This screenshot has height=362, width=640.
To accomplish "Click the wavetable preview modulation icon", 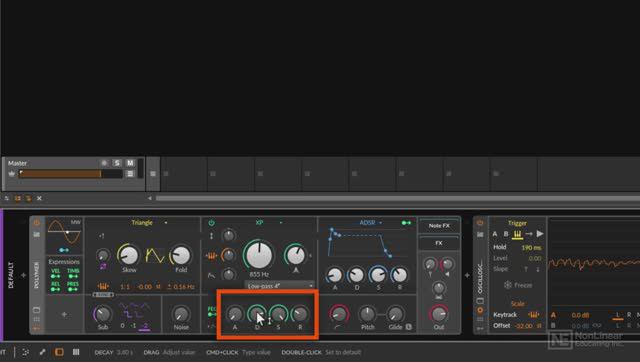I will point(64,250).
